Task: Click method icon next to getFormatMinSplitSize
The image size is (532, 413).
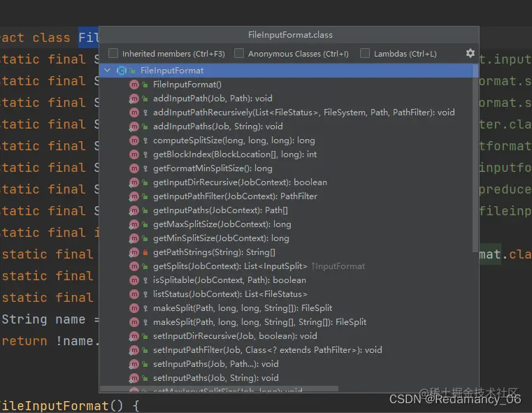Action: 134,168
